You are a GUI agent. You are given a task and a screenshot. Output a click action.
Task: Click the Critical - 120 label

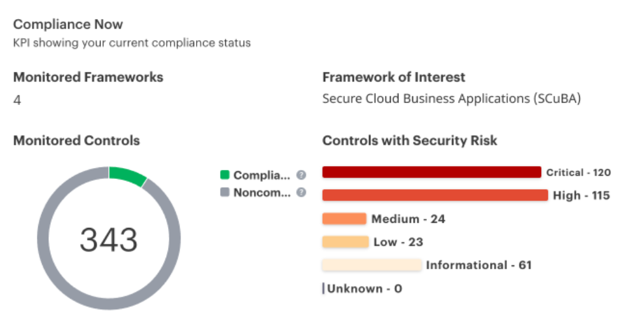[x=578, y=173]
